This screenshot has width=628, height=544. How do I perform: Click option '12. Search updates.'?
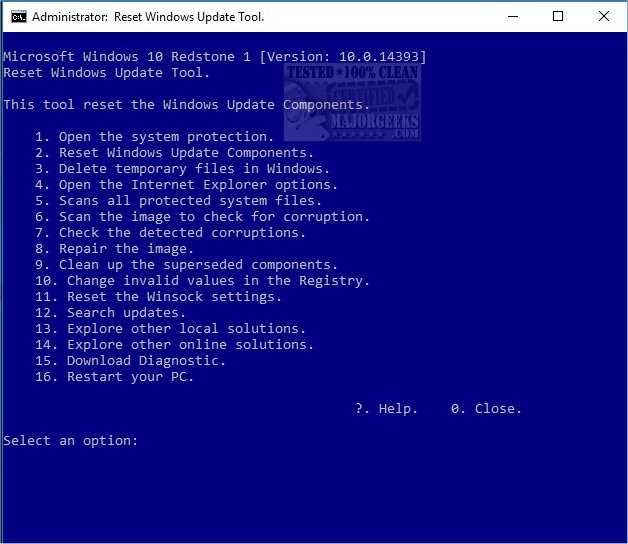click(111, 313)
